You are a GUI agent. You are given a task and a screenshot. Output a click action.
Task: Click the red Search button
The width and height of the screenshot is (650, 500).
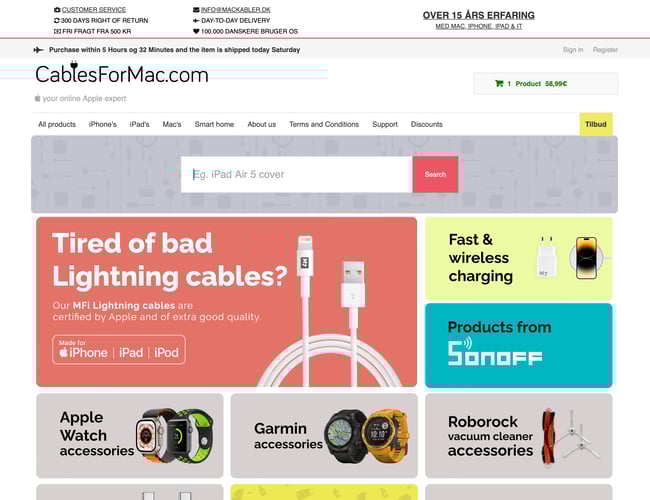point(435,175)
